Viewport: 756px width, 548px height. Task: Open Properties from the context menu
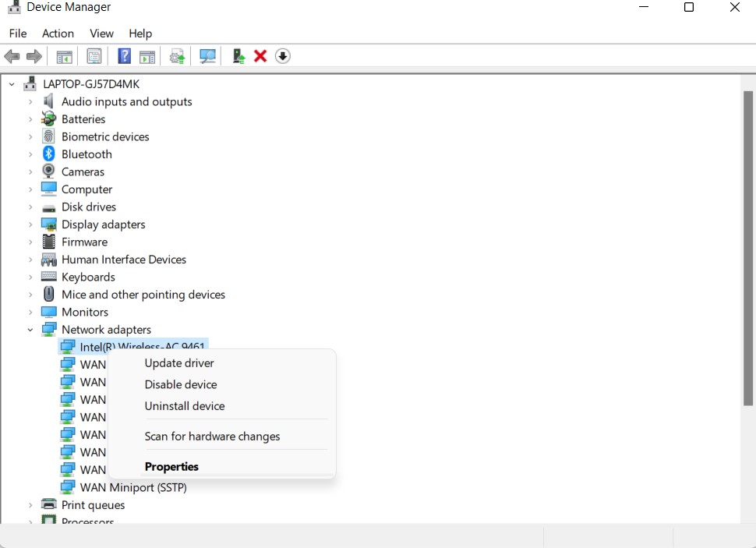click(x=171, y=467)
